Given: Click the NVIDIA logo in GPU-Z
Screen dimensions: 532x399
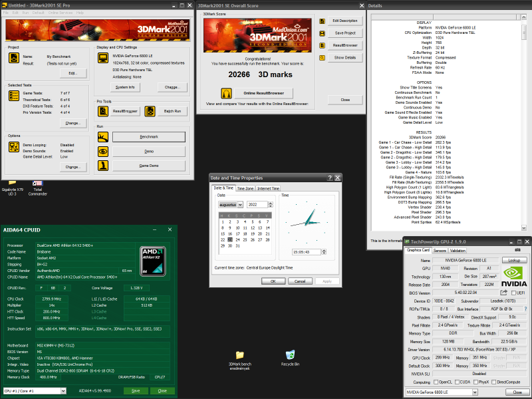Looking at the screenshot, I should point(514,277).
